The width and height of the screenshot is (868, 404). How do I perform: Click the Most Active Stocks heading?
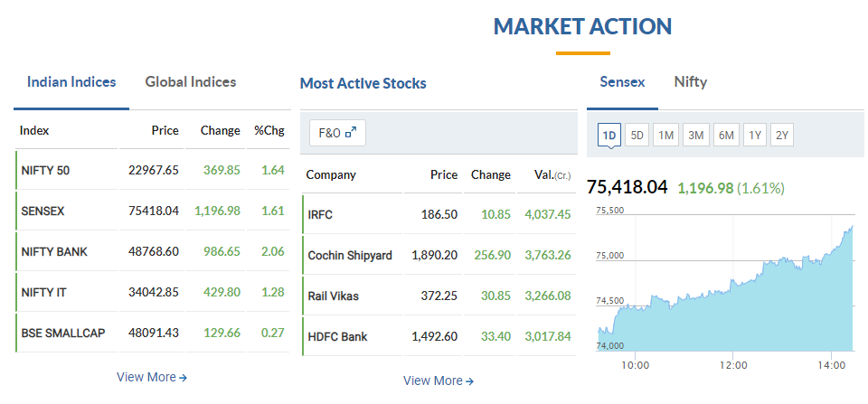click(x=363, y=83)
